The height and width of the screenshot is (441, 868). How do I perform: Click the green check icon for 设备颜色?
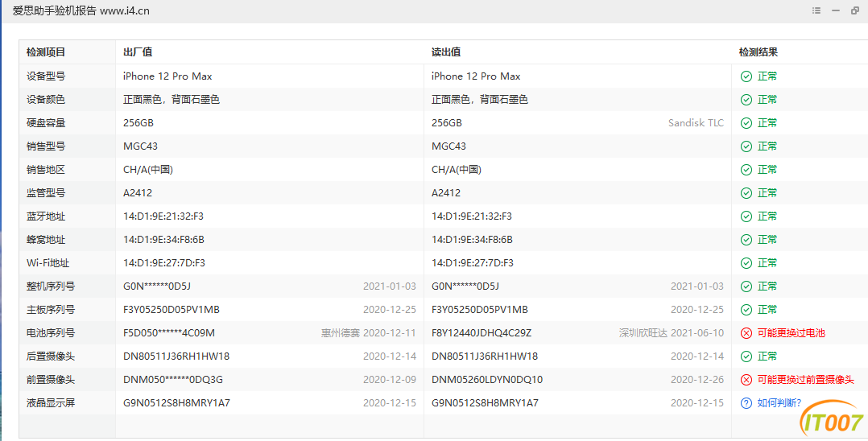click(746, 100)
